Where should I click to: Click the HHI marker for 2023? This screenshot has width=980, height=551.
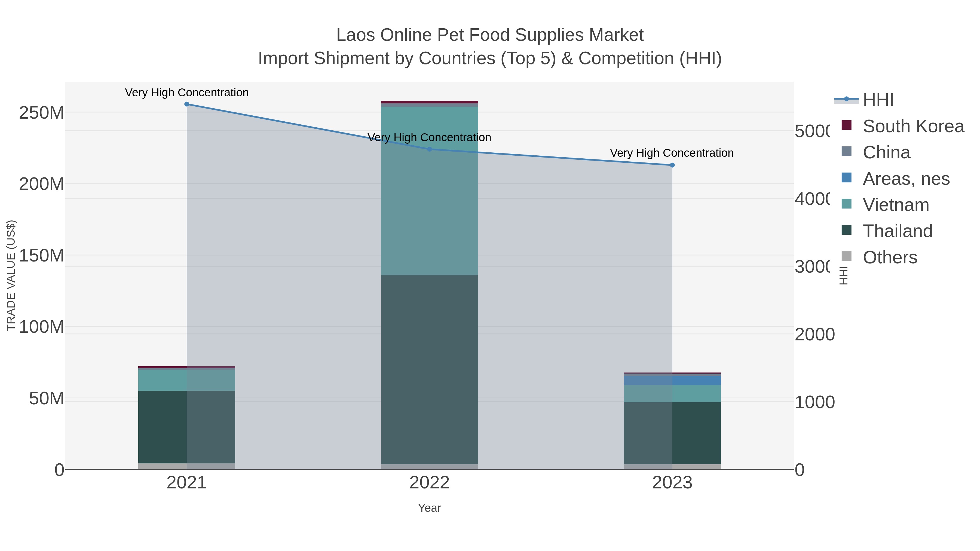[x=672, y=165]
